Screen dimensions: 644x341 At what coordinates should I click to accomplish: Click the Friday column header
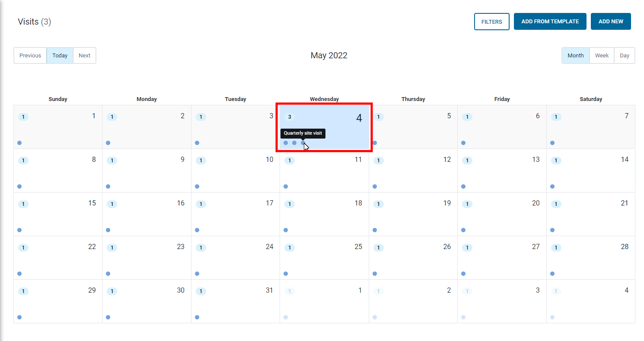tap(502, 99)
